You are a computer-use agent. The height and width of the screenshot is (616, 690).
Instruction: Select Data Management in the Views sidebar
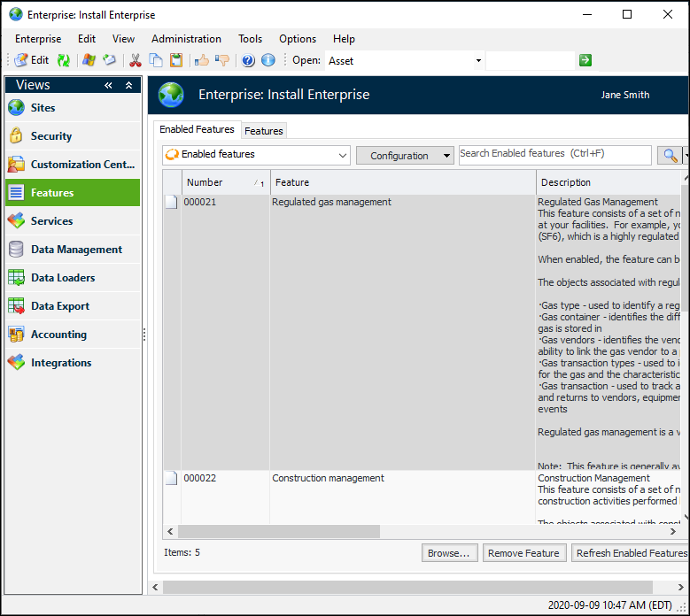pyautogui.click(x=76, y=250)
